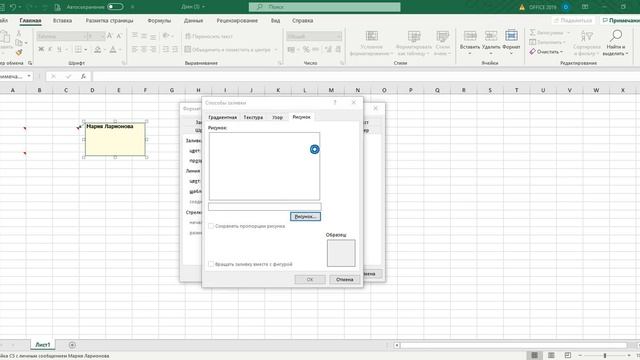
Task: Click the Примечания button at top right
Action: point(620,20)
